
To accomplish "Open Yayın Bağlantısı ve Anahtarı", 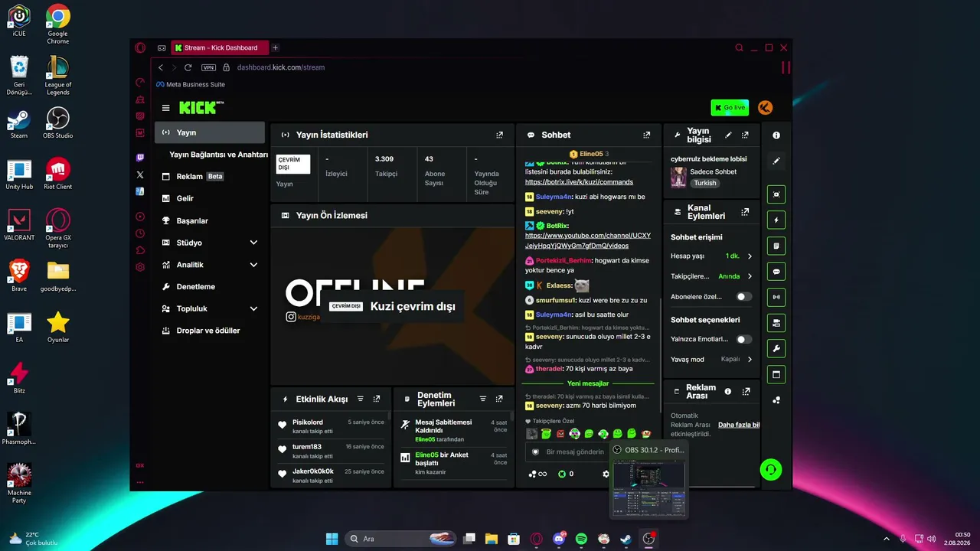I will (218, 155).
